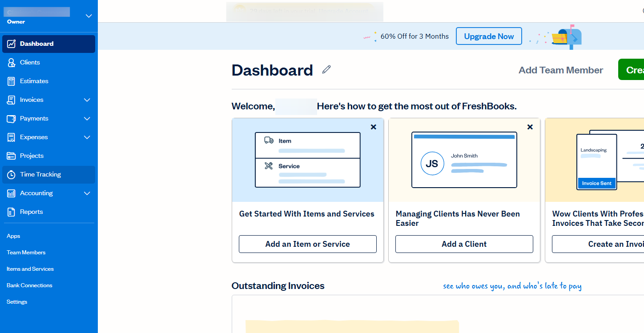Click the Dashboard chart icon in sidebar

[x=12, y=44]
